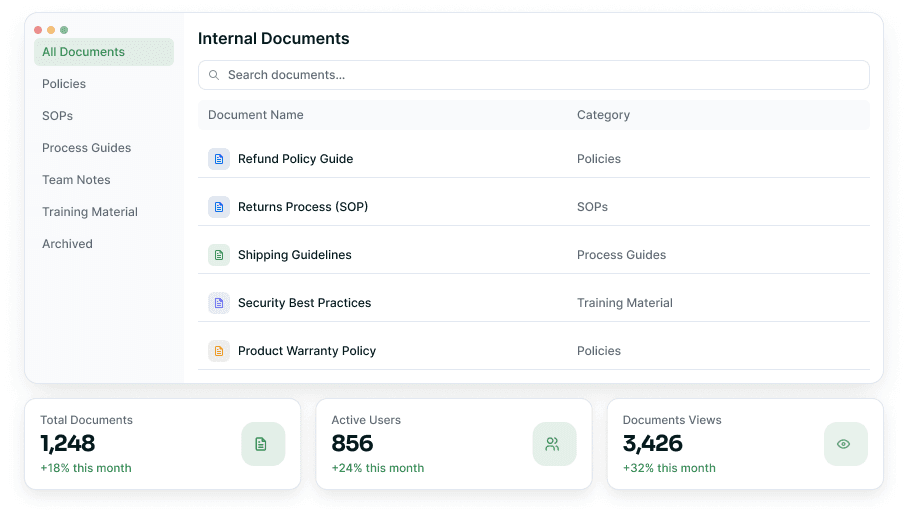Click the Documents Views label
The width and height of the screenshot is (908, 510).
click(672, 420)
